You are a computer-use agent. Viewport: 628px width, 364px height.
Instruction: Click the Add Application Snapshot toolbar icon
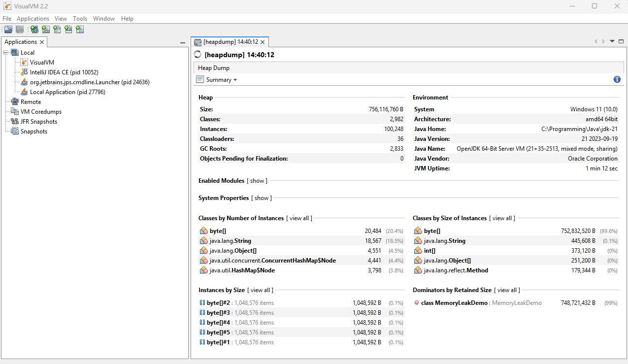click(x=79, y=29)
